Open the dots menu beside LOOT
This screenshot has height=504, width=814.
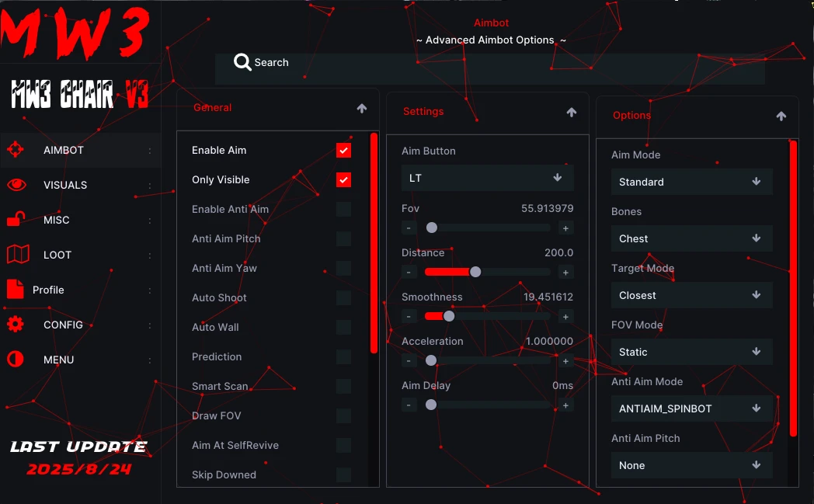point(150,255)
